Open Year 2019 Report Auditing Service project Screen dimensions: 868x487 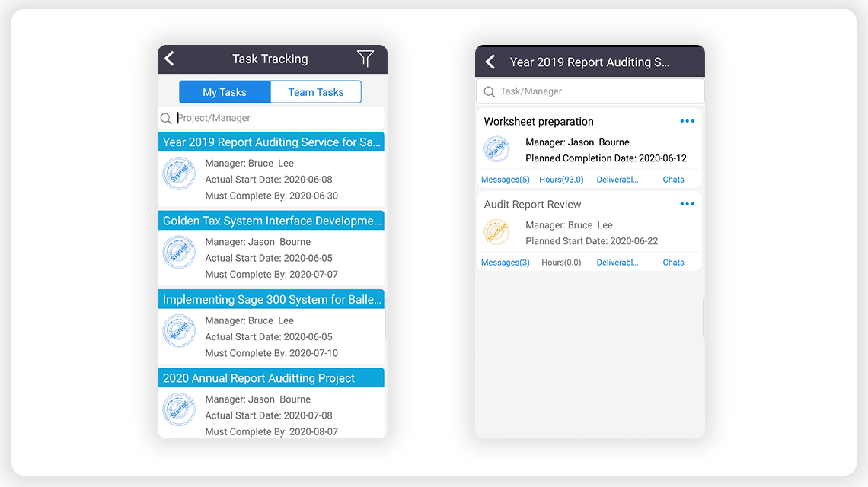pos(271,142)
